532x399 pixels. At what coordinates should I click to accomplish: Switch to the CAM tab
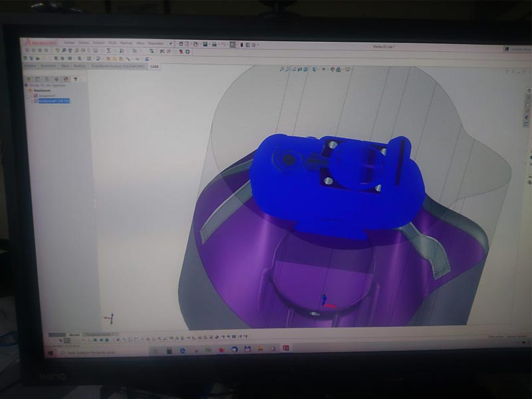(x=154, y=66)
